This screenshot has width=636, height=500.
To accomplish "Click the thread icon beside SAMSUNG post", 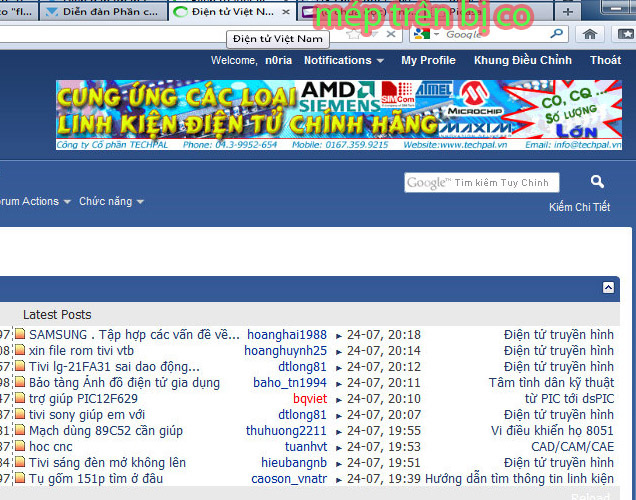I will (x=20, y=335).
